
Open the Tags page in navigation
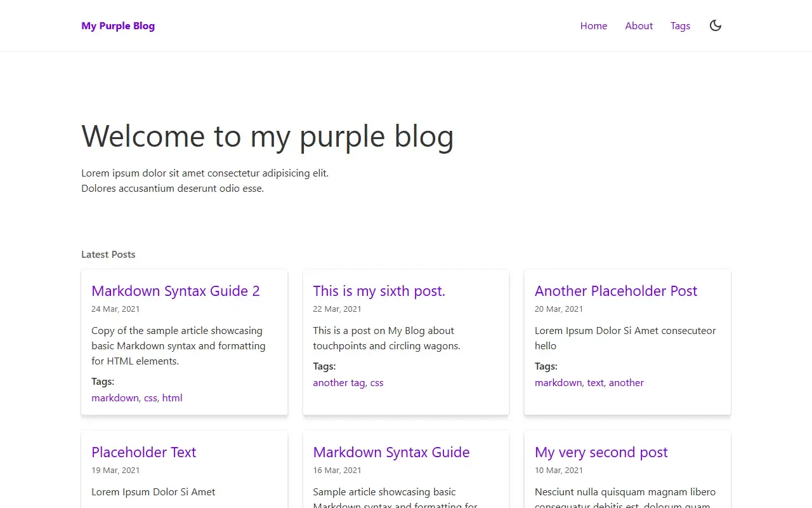680,26
